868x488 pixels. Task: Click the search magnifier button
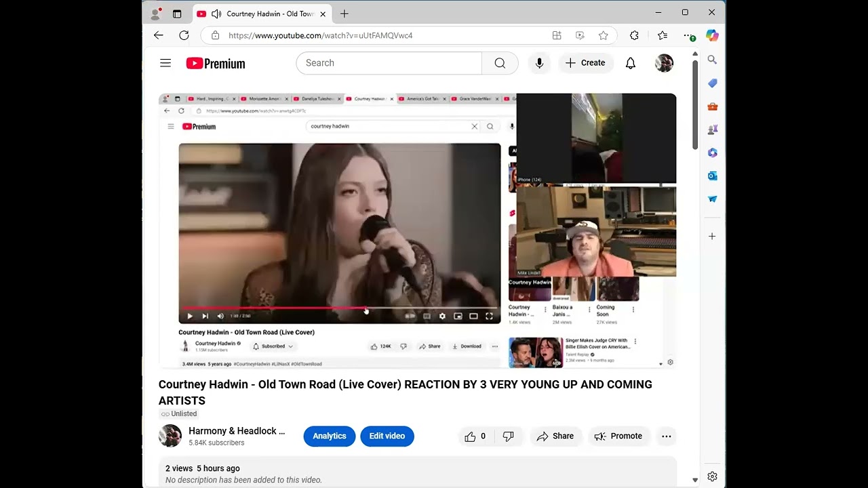(x=500, y=63)
